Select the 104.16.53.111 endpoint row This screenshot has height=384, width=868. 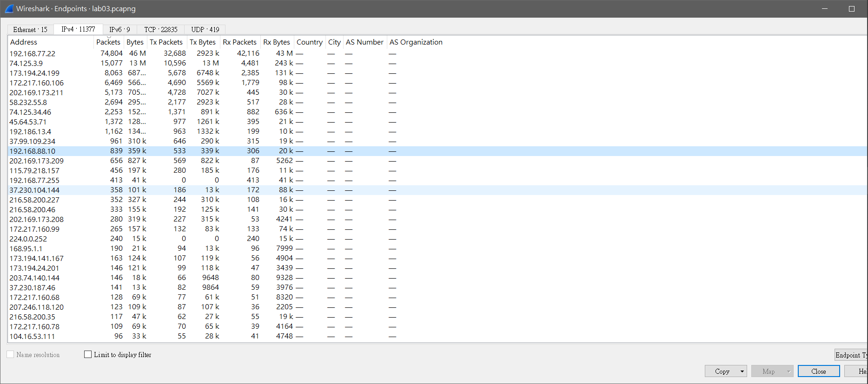(437, 336)
